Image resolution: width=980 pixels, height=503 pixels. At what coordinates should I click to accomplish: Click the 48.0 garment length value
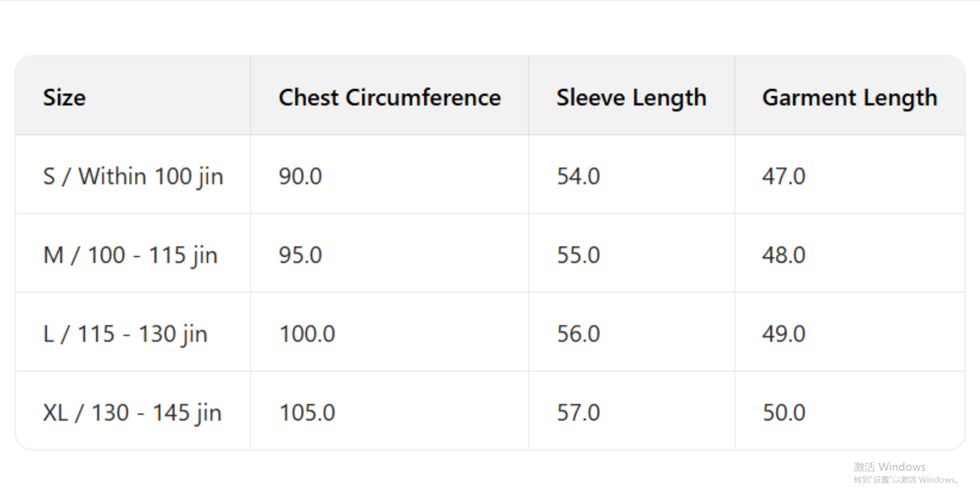(784, 255)
